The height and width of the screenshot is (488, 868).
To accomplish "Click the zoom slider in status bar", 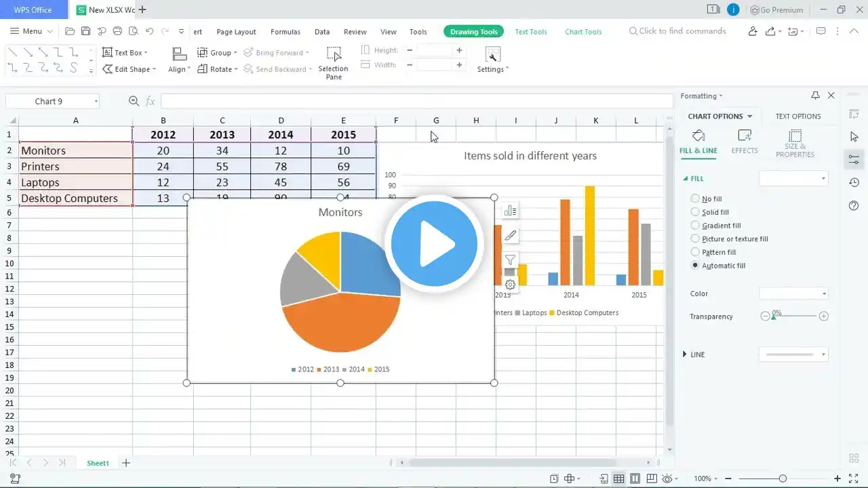I will [x=783, y=479].
